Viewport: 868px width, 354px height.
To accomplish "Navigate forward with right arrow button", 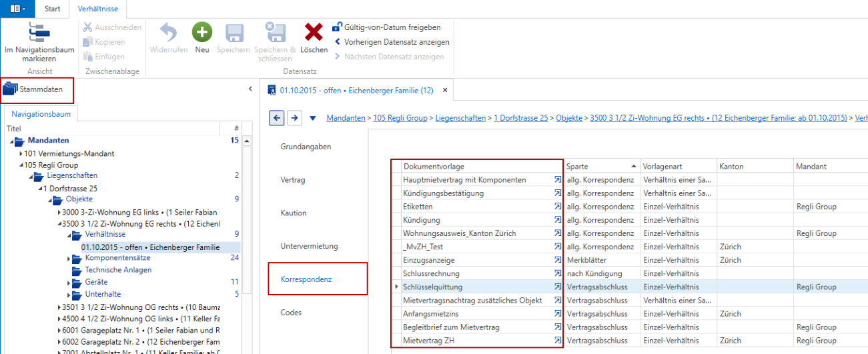I will click(294, 118).
